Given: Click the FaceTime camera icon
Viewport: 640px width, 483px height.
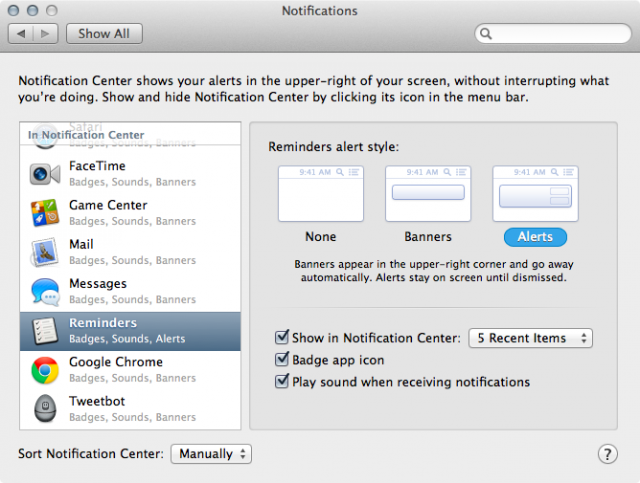Looking at the screenshot, I should click(45, 174).
